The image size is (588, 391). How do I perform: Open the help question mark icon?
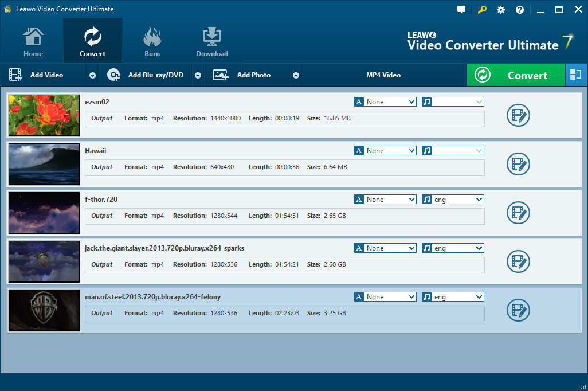[520, 10]
